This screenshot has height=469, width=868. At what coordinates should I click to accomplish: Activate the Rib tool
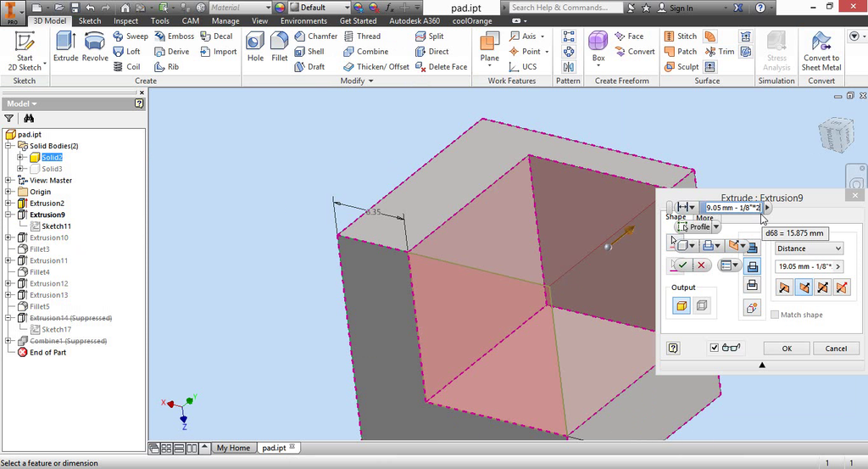tap(167, 66)
